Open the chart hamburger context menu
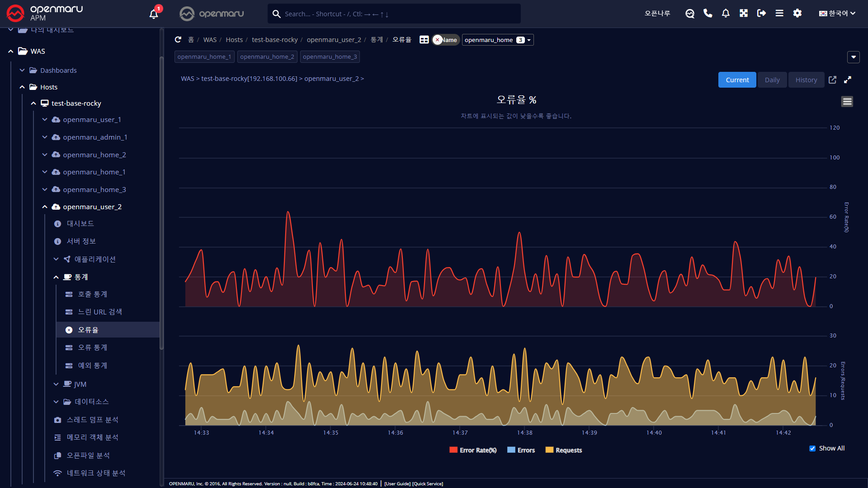The width and height of the screenshot is (868, 488). click(x=847, y=102)
